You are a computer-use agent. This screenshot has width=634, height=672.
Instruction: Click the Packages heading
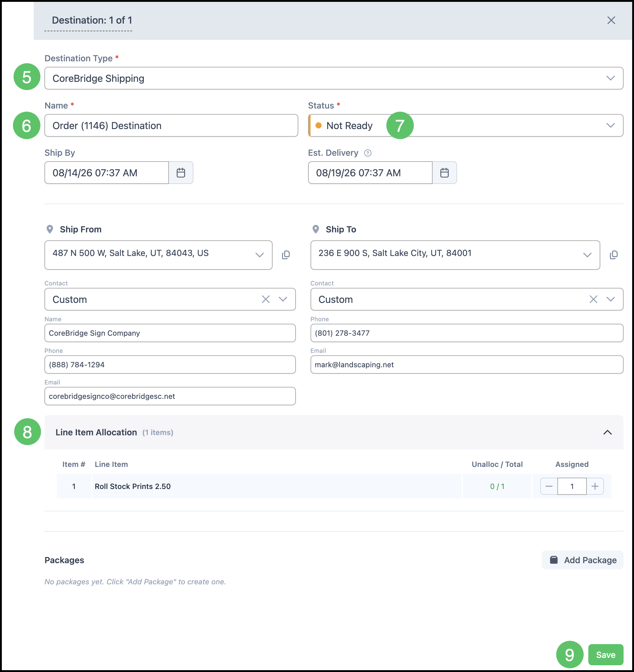pos(64,560)
